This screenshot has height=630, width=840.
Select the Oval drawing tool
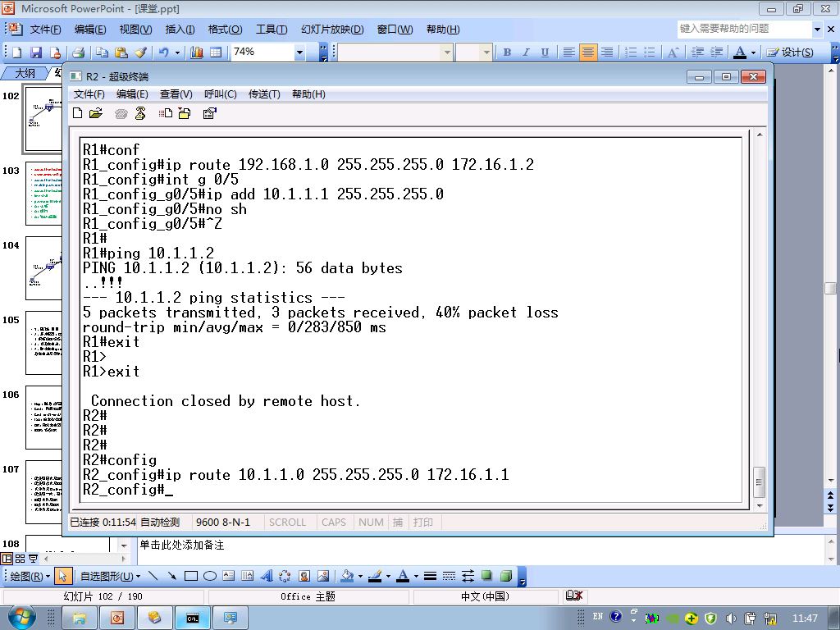[209, 576]
